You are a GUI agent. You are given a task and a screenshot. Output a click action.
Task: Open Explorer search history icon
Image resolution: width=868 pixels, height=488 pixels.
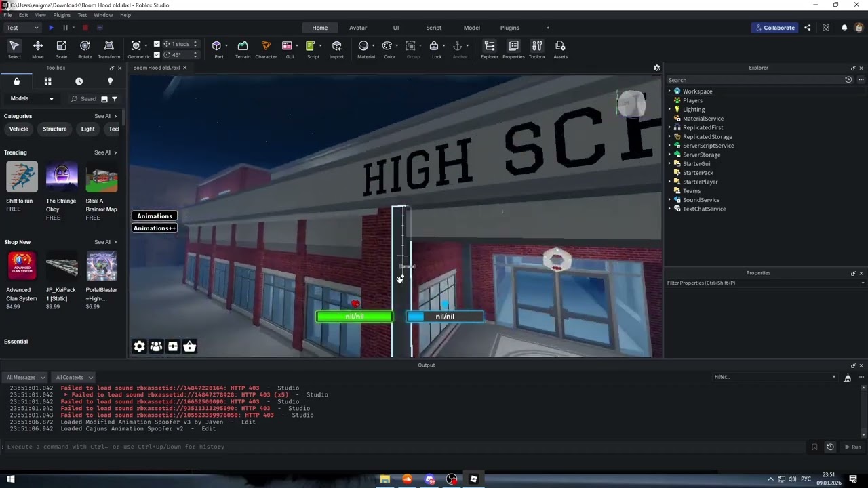848,80
